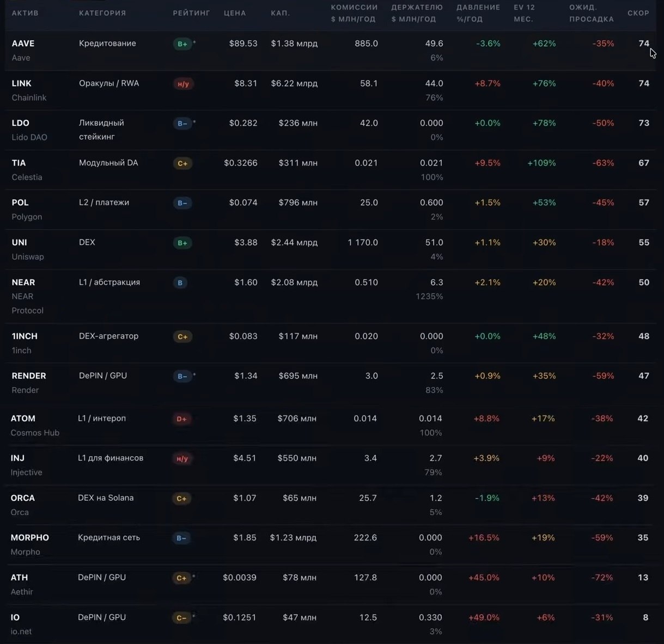664x644 pixels.
Task: Click ORCA's -1.9% pressure value
Action: (487, 498)
